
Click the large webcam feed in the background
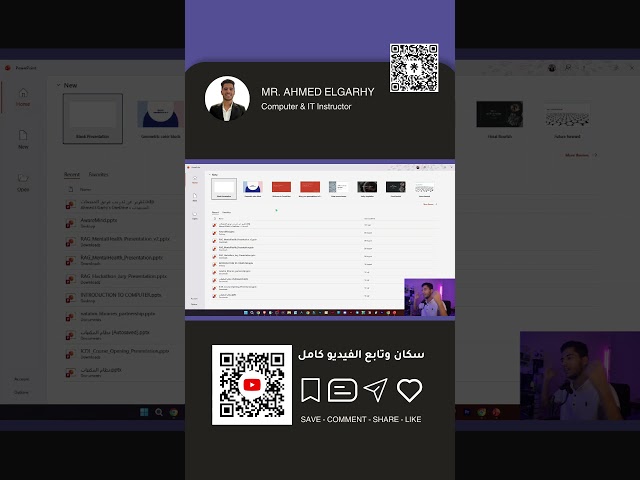click(x=580, y=376)
